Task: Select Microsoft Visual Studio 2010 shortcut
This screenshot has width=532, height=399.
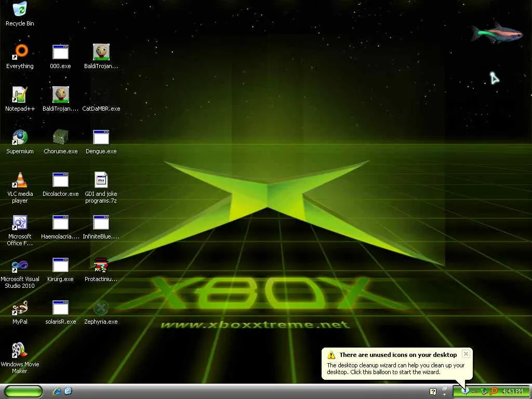Action: 20,265
